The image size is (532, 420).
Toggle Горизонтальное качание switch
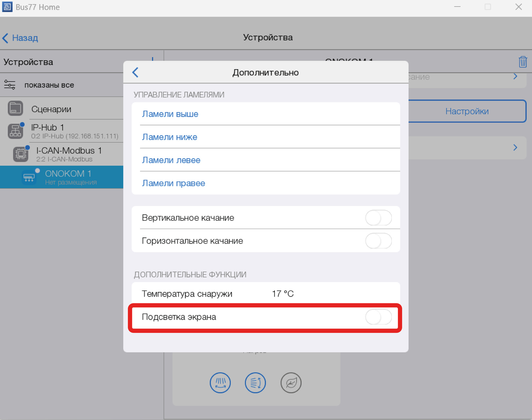[x=378, y=241]
